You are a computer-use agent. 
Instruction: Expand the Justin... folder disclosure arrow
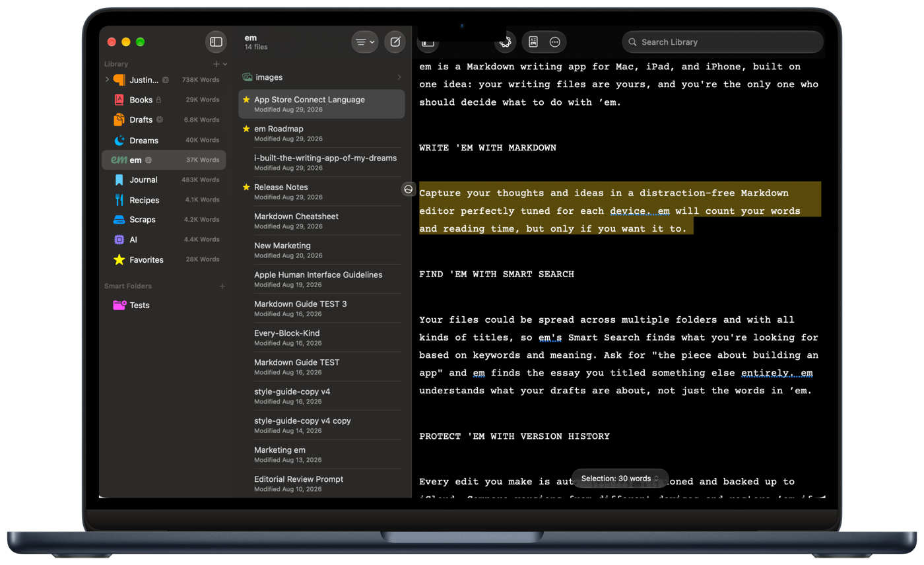(107, 80)
